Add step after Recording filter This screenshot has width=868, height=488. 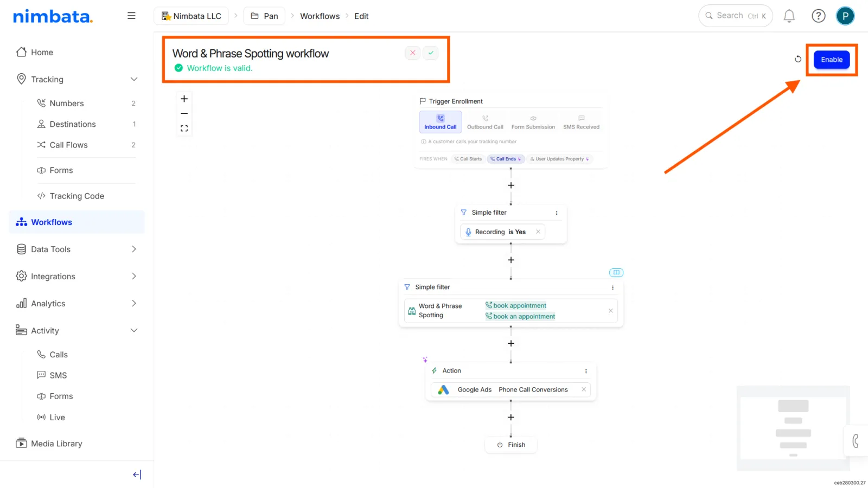tap(511, 260)
